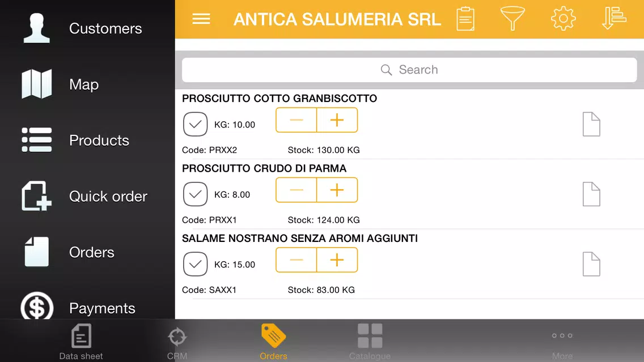The image size is (644, 362).
Task: Open document icon for Prosciutto Crudo di Parma
Action: (x=591, y=194)
